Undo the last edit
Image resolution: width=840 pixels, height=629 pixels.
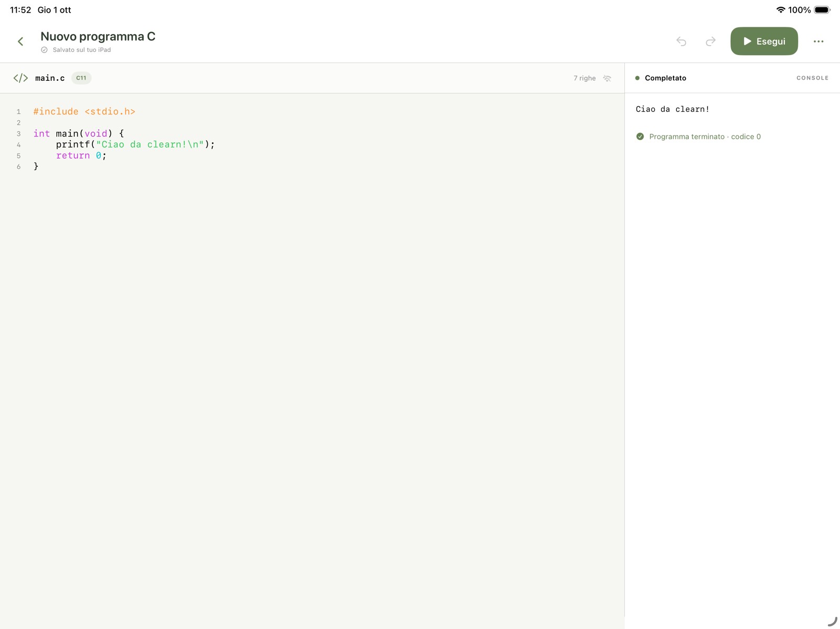[x=681, y=41]
